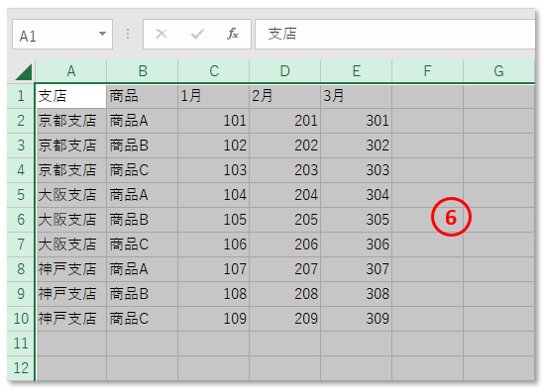The width and height of the screenshot is (544, 392).
Task: Click the cell with value 102
Action: click(214, 146)
